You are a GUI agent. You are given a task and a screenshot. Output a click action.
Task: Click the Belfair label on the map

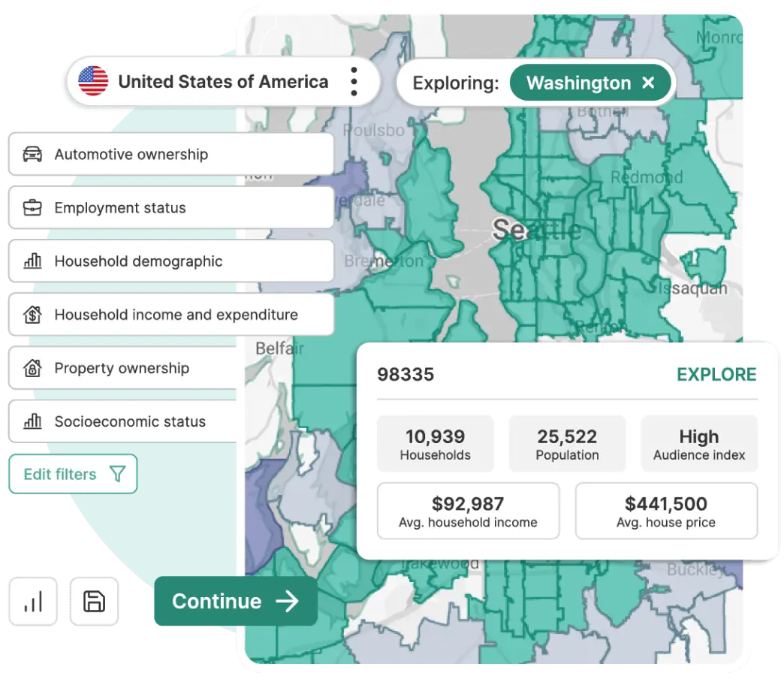pyautogui.click(x=279, y=348)
